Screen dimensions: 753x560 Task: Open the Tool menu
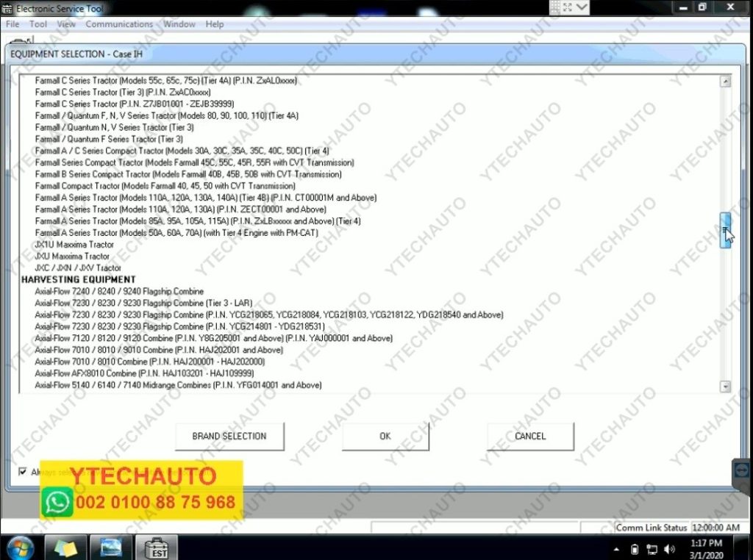(x=38, y=24)
